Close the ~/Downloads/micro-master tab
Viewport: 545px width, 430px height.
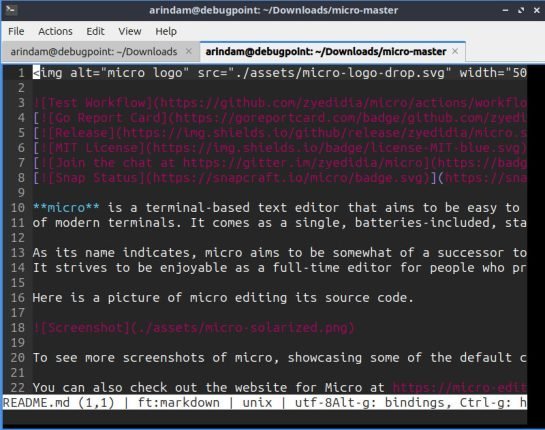455,51
